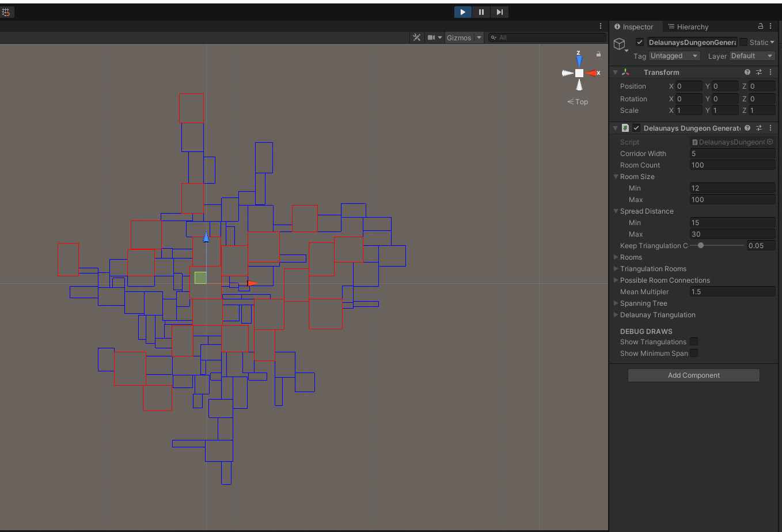
Task: Switch to the Hierarchy tab
Action: [x=688, y=26]
